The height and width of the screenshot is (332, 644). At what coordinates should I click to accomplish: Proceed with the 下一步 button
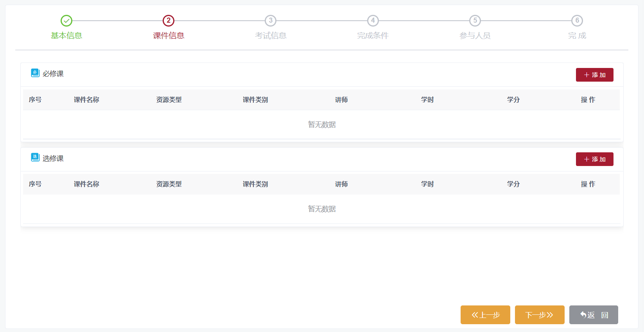tap(540, 315)
